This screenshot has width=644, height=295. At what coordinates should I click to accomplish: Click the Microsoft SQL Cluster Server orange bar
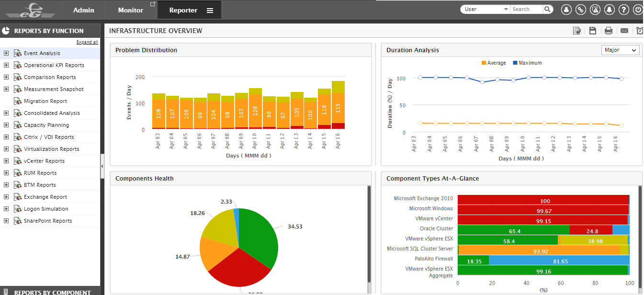(539, 251)
